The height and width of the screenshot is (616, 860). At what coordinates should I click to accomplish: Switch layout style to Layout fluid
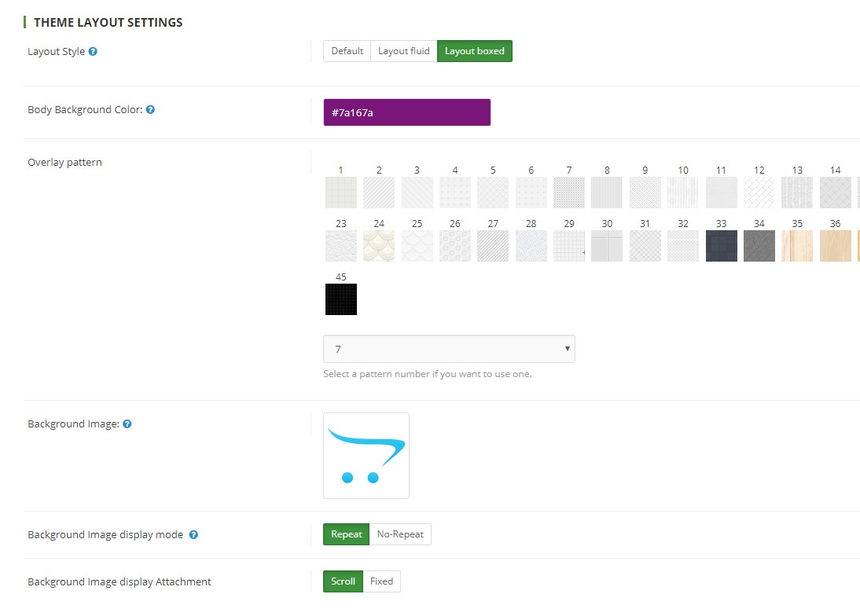pyautogui.click(x=404, y=51)
